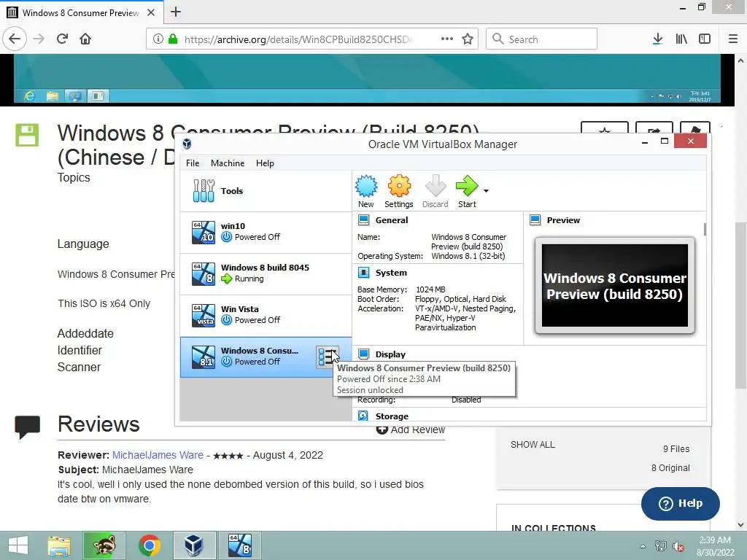Click the browser page vertical scrollbar

pyautogui.click(x=740, y=306)
